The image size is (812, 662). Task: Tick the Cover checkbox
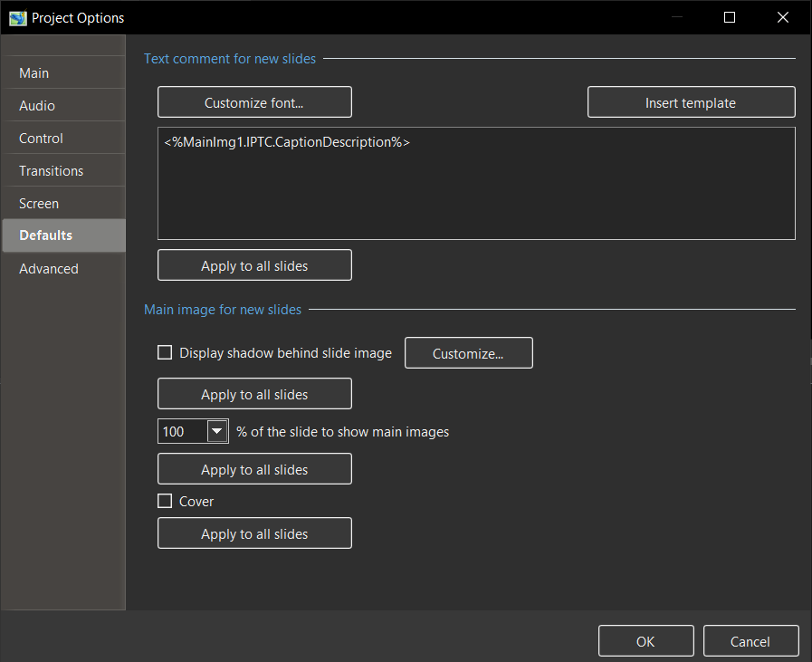tap(165, 501)
